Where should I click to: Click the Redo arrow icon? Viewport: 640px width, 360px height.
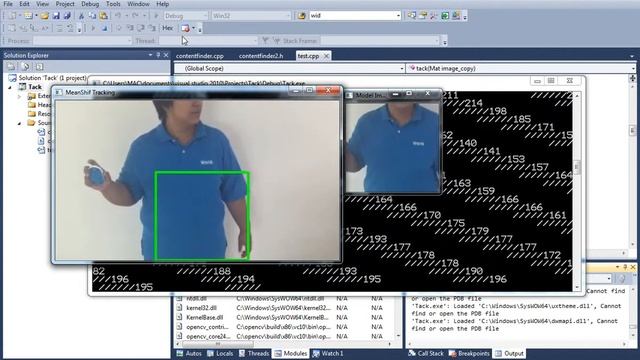pos(135,16)
